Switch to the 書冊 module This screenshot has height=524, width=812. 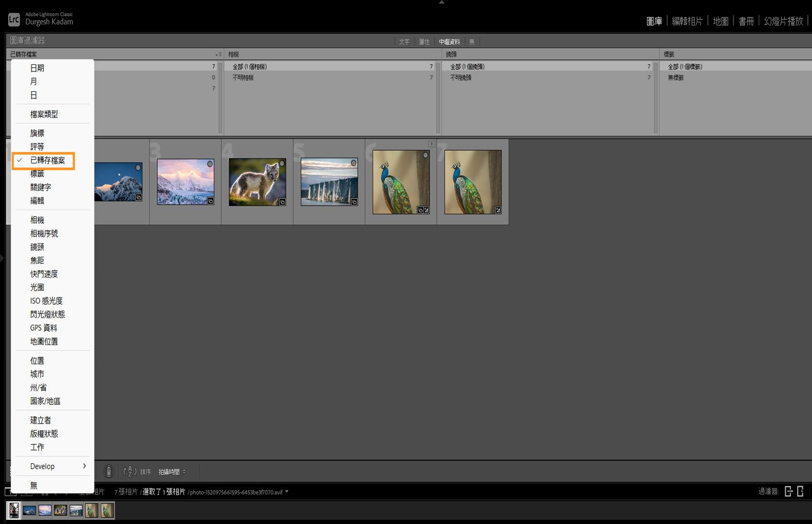click(x=746, y=21)
